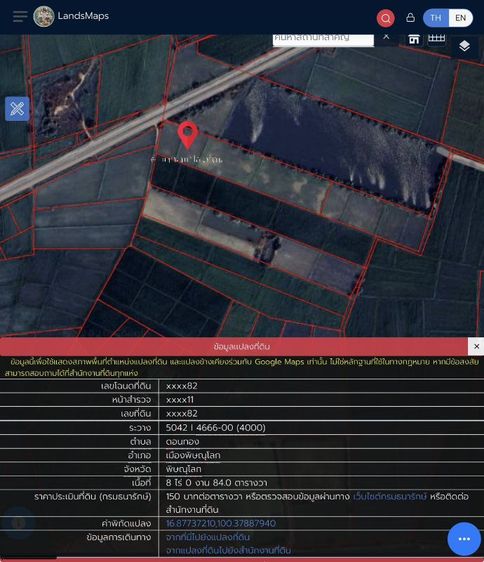The image size is (484, 562).
Task: Get directions from parcel to land office
Action: pos(228,550)
